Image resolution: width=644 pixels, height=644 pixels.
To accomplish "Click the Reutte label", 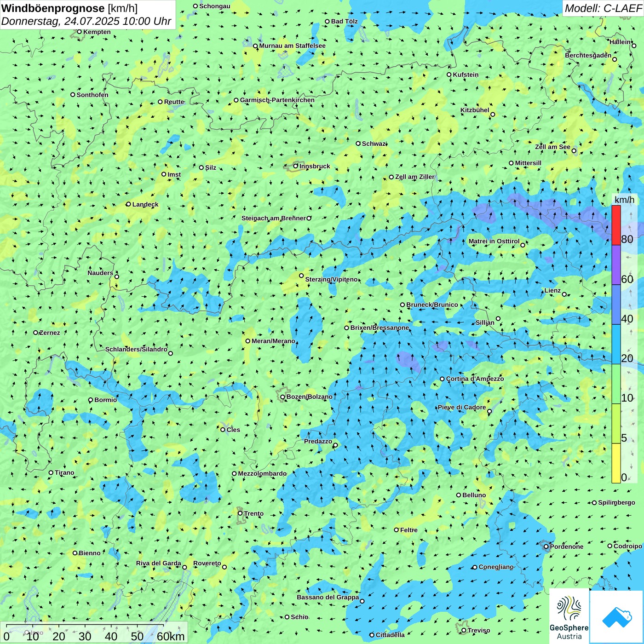I will [x=174, y=102].
